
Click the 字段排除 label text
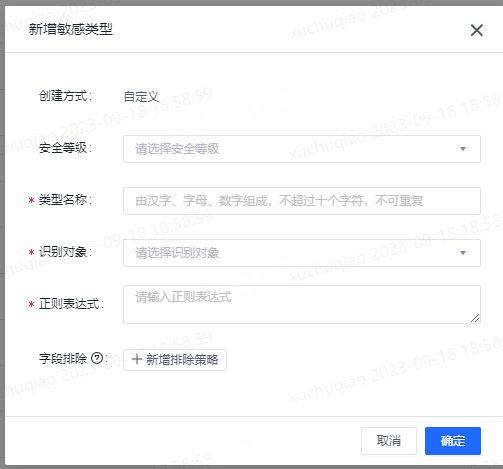click(63, 359)
